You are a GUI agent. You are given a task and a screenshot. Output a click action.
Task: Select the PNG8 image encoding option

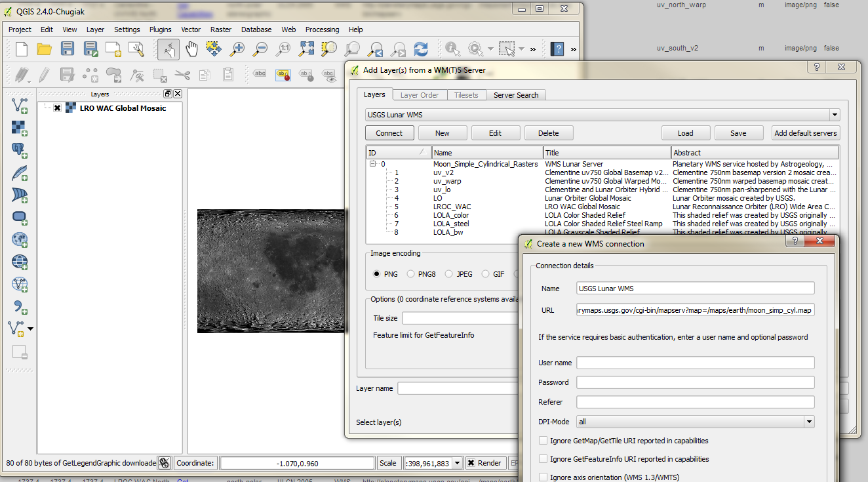(411, 274)
